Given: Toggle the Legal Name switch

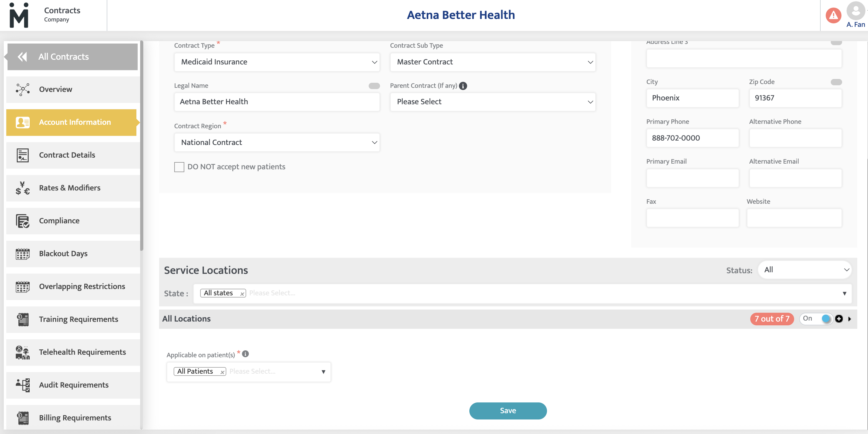Looking at the screenshot, I should coord(374,86).
